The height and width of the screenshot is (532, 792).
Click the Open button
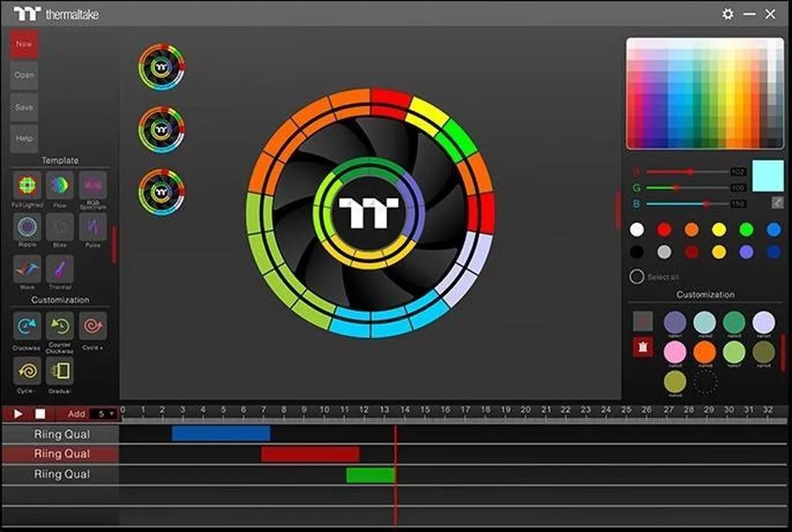tap(24, 75)
